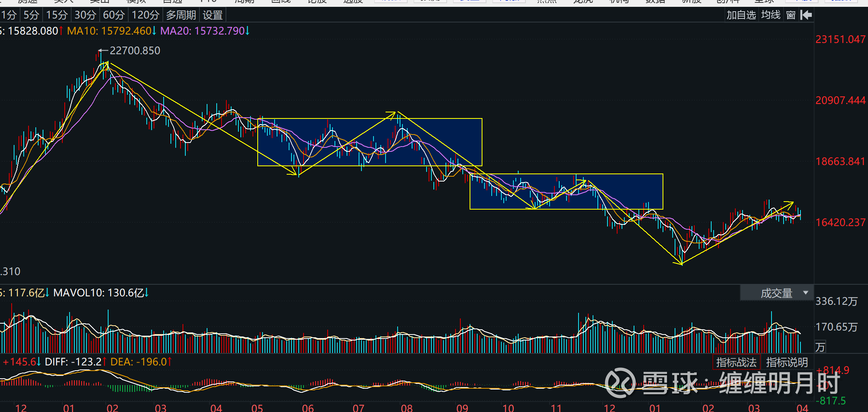Screen dimensions: 868x412
Task: Choose the 120分 period tab
Action: point(145,15)
